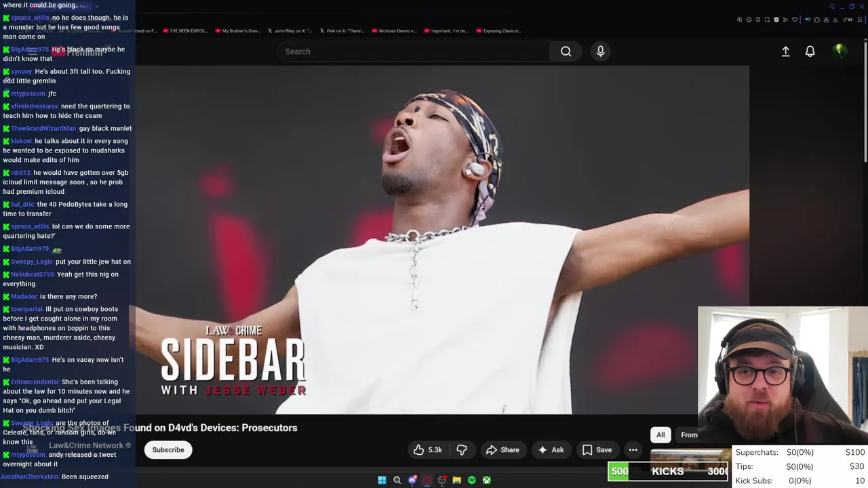Open Windows taskbar search
Image resolution: width=868 pixels, height=488 pixels.
[397, 480]
